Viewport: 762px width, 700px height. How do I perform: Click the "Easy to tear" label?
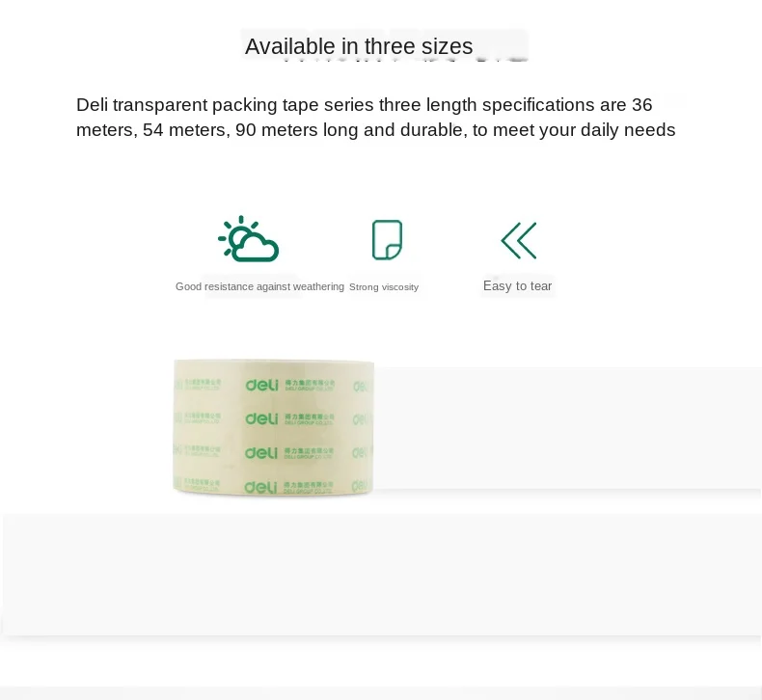point(518,286)
